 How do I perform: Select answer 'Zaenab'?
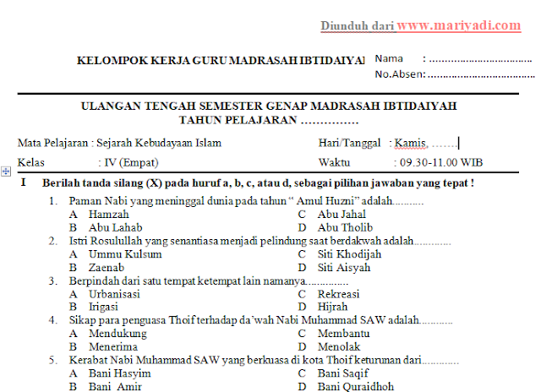(107, 268)
